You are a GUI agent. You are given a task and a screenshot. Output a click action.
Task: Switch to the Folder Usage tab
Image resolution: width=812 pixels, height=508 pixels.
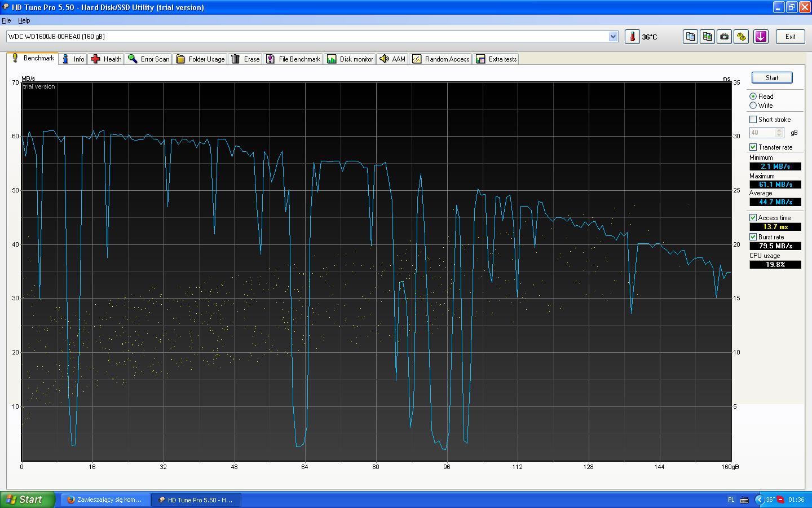tap(200, 59)
